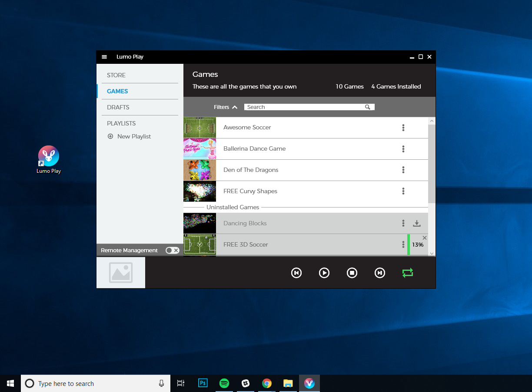Cancel the FREE 3D Soccer download

tap(425, 238)
